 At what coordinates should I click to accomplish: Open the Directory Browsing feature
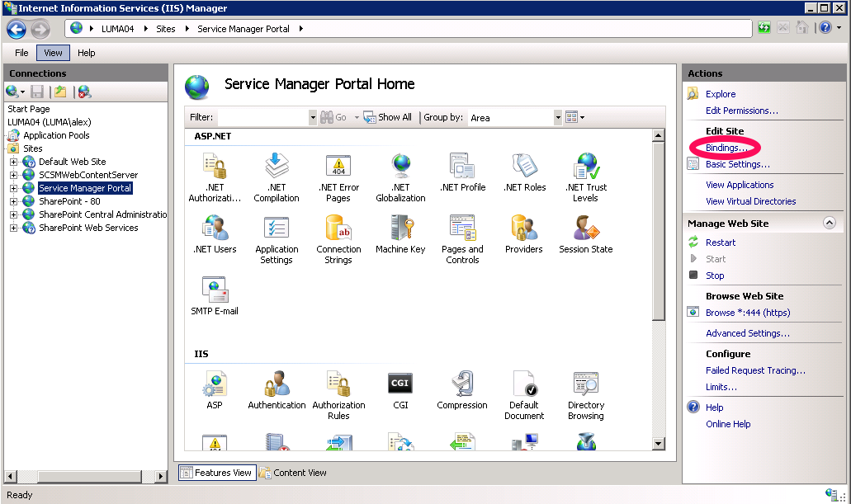586,395
